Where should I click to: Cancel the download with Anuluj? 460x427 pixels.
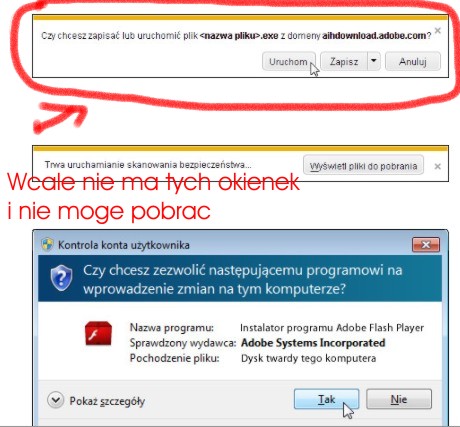pos(413,61)
